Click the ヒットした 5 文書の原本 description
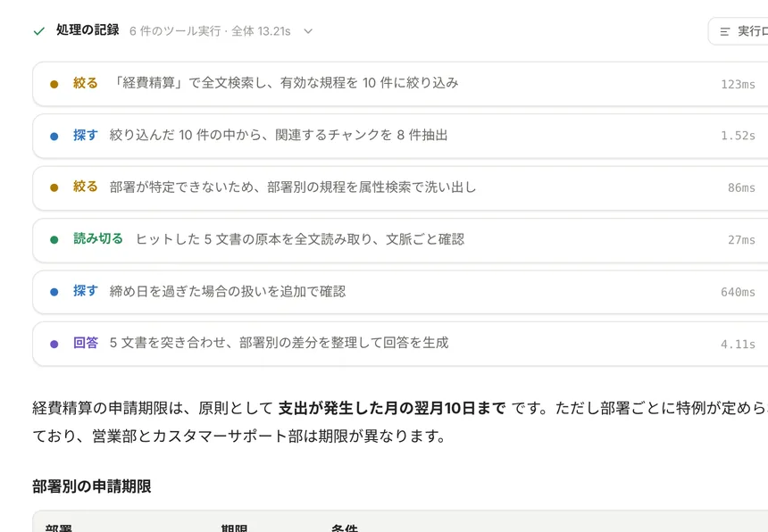768x532 pixels. click(300, 239)
